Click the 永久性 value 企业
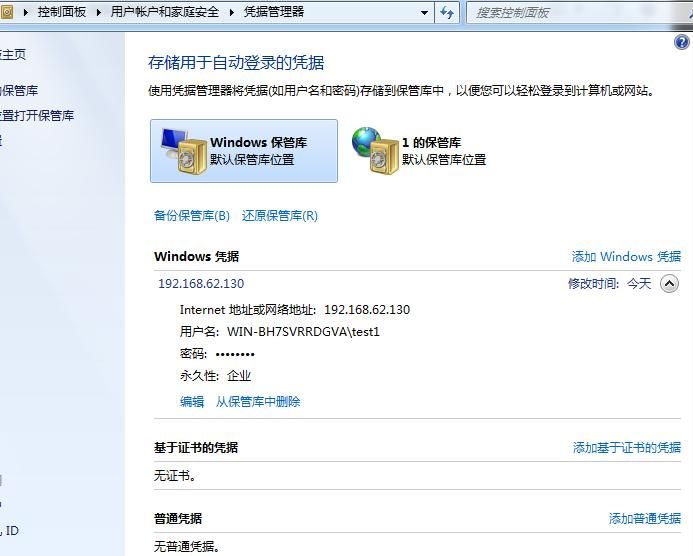This screenshot has width=693, height=556. (239, 376)
